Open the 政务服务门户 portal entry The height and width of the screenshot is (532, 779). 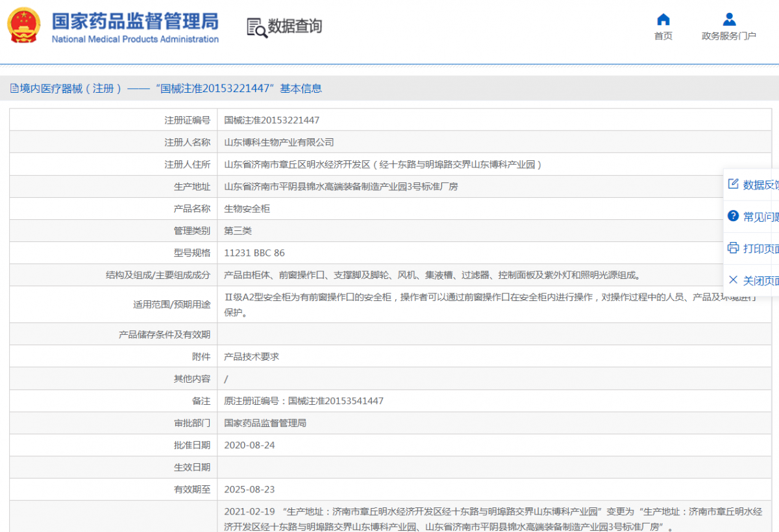728,36
